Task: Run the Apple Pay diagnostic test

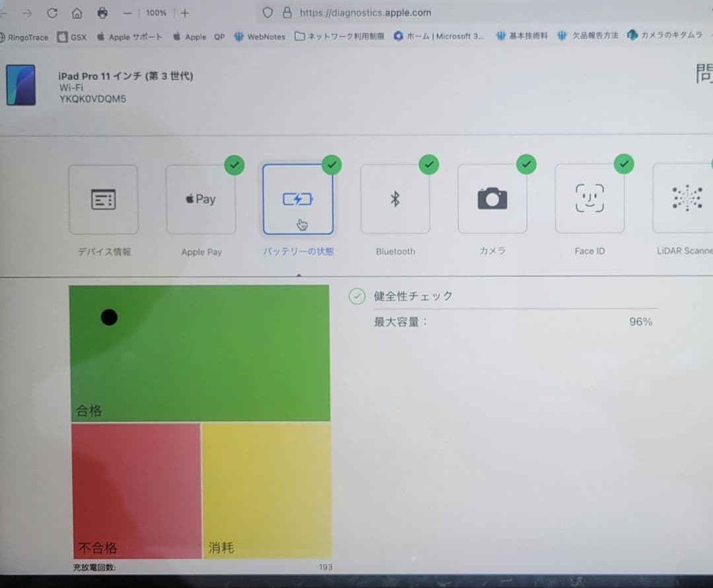Action: [201, 199]
